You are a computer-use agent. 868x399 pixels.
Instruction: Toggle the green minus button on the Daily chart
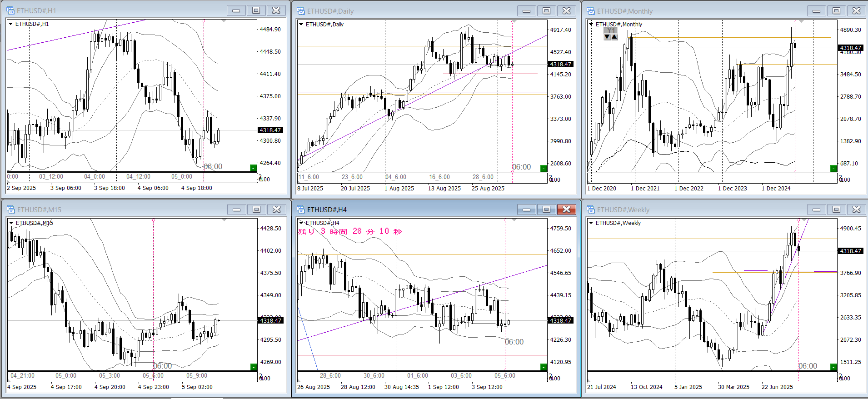pyautogui.click(x=543, y=169)
